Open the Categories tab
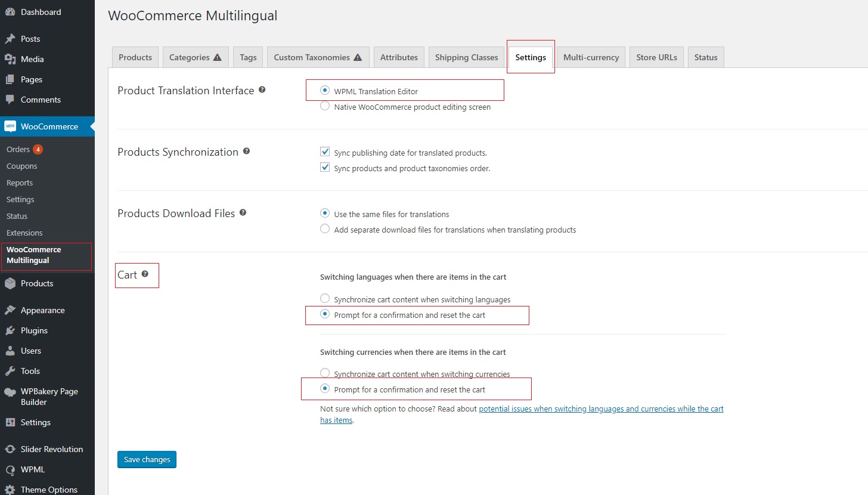 click(196, 57)
